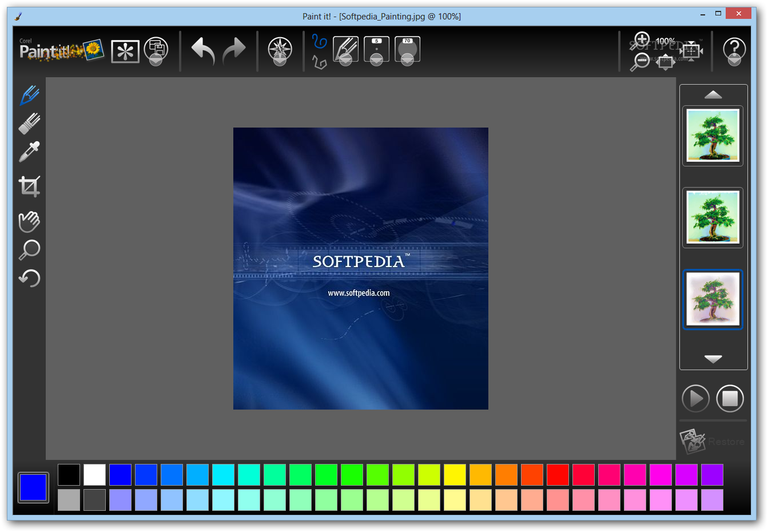
Task: Select the paintbrush tool in the left sidebar
Action: click(x=30, y=95)
